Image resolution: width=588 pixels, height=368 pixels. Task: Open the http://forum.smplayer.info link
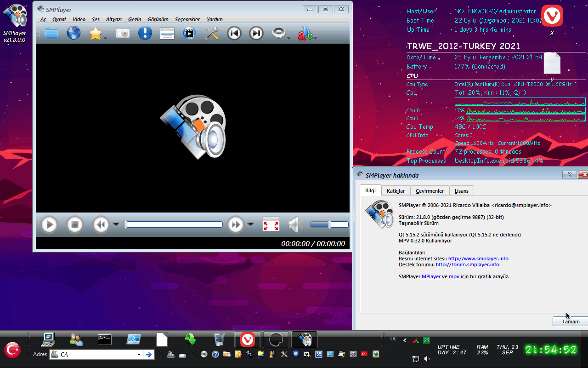[x=468, y=264]
